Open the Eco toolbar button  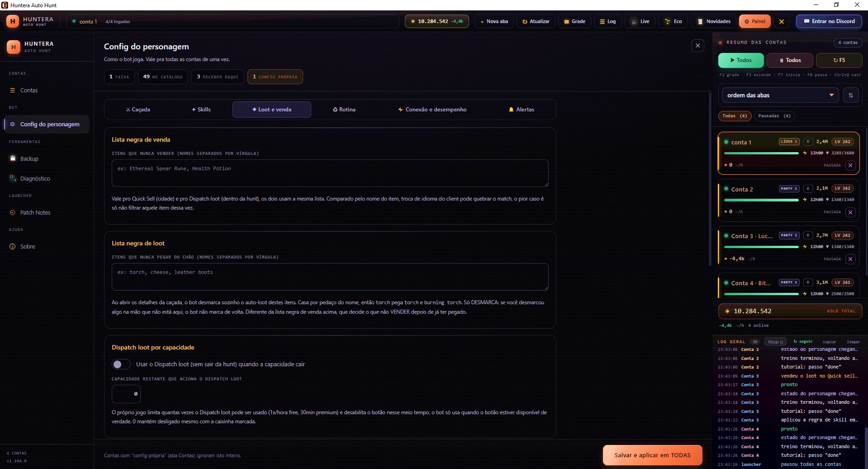[x=673, y=21]
